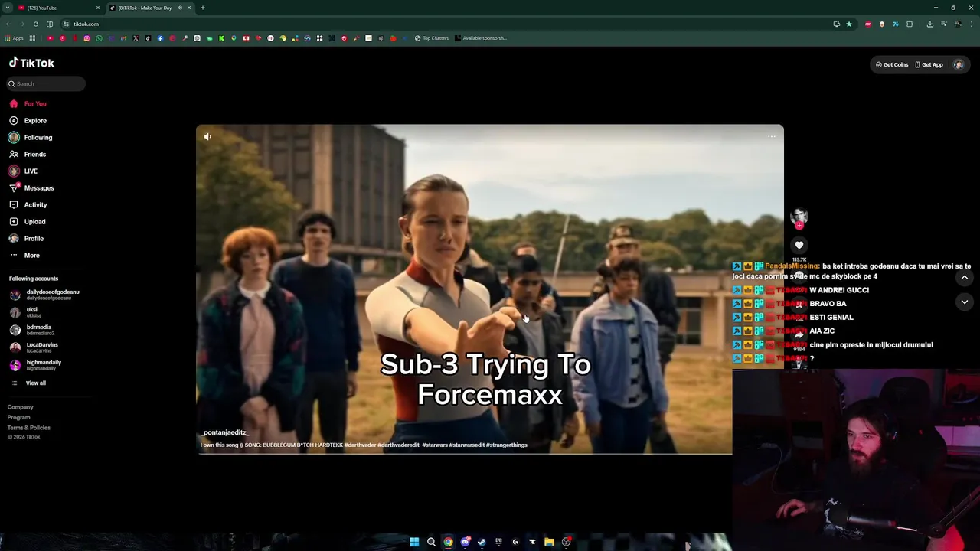Open Messages in sidebar
The height and width of the screenshot is (551, 980).
point(31,187)
